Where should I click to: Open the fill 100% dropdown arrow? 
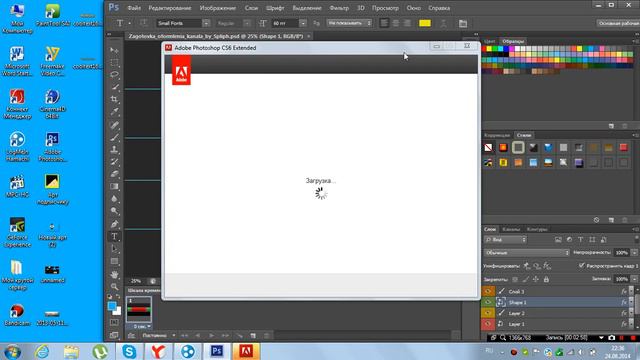coord(634,280)
